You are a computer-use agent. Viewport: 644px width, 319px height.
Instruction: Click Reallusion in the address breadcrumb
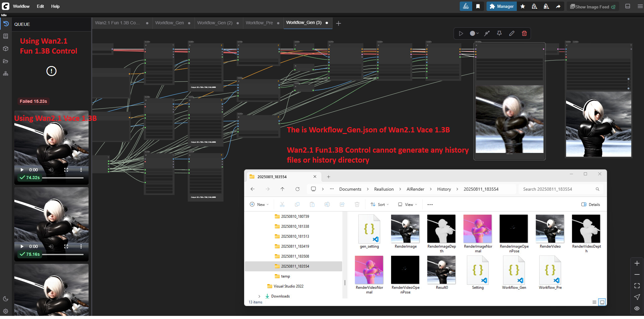[x=384, y=189]
